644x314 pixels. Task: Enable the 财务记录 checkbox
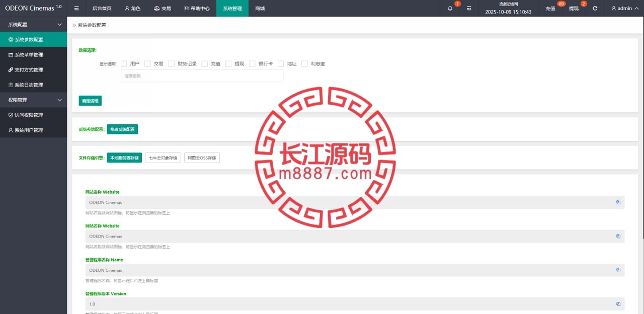172,64
